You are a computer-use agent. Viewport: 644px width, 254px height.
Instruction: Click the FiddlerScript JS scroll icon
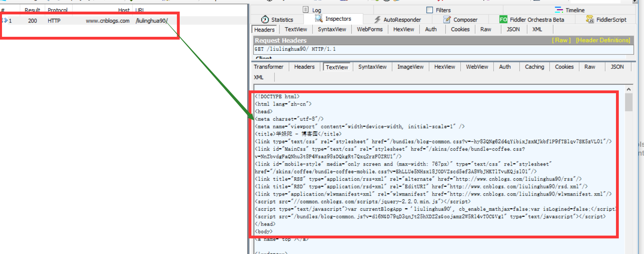(x=590, y=19)
